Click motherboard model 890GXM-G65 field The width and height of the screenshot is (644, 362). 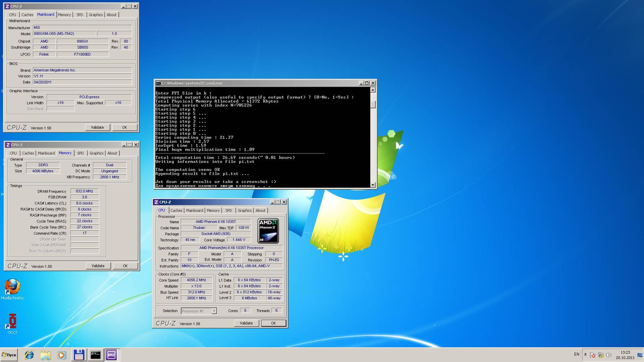pos(64,34)
